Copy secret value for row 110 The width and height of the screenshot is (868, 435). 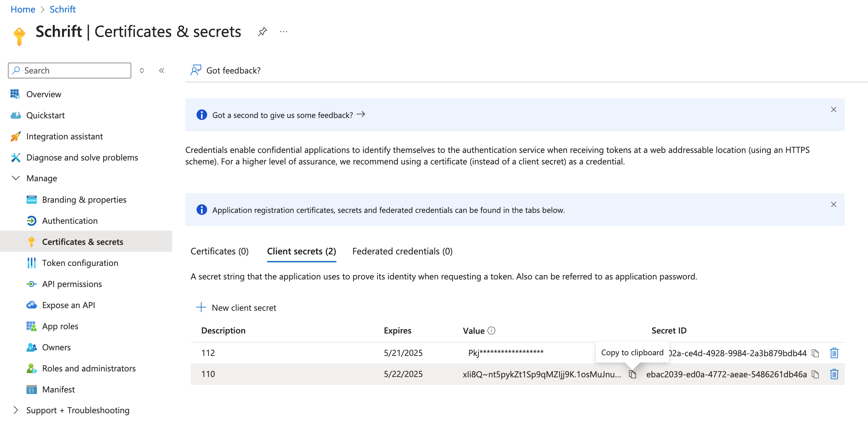(633, 374)
